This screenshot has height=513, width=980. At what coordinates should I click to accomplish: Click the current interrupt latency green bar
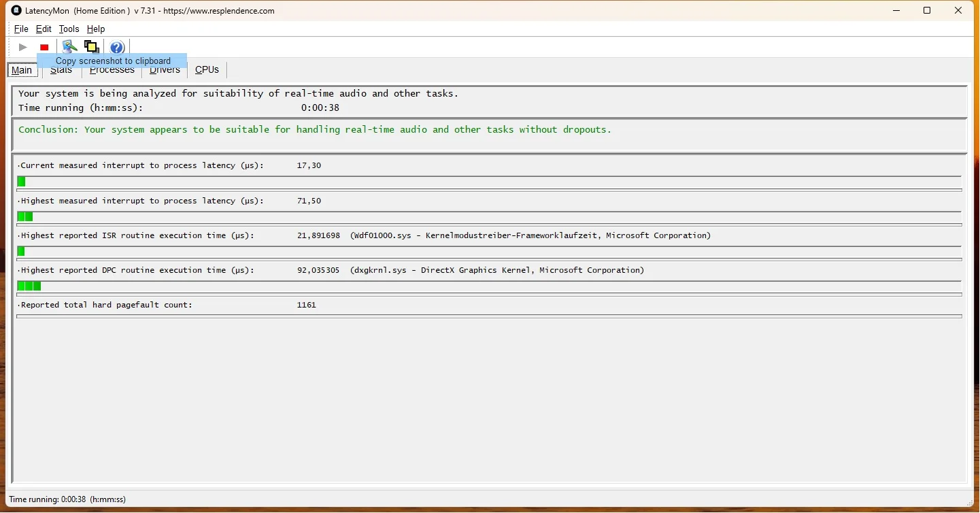click(22, 182)
